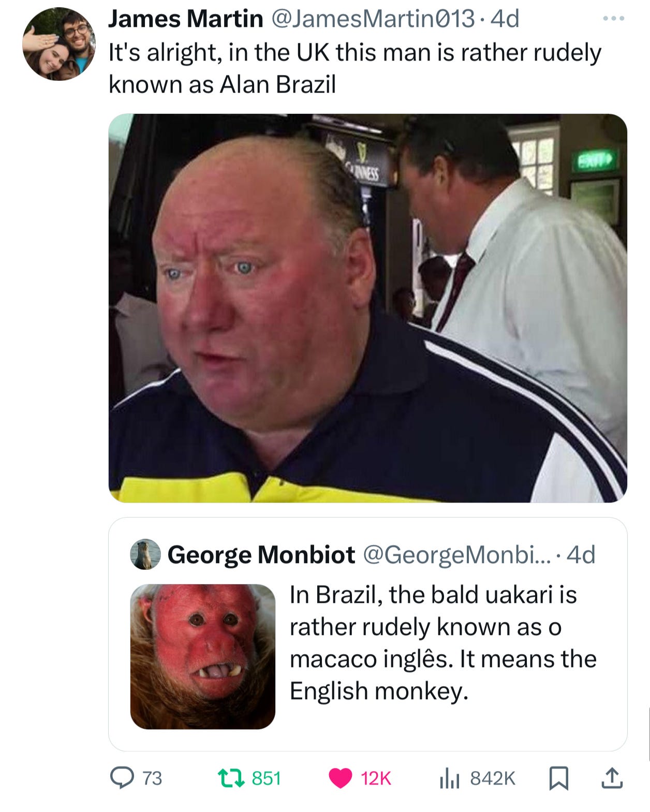Open quoted post text about bald uakari
The height and width of the screenshot is (812, 650).
pyautogui.click(x=443, y=643)
